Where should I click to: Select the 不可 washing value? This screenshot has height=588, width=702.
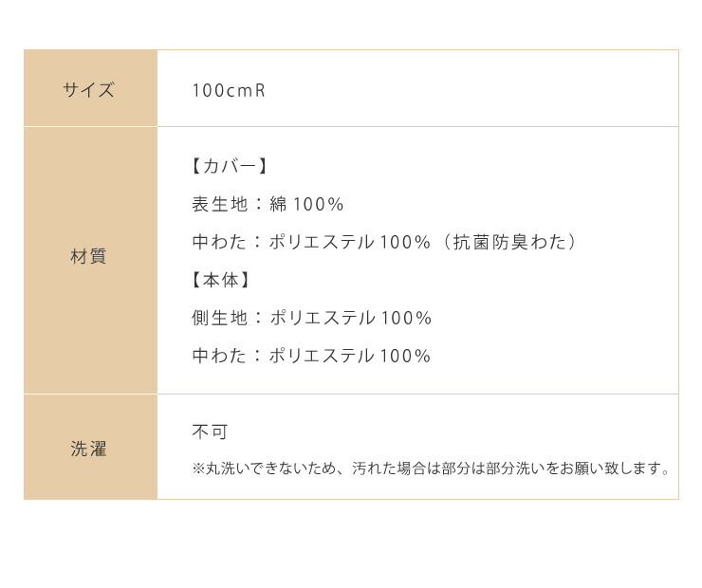pyautogui.click(x=210, y=432)
